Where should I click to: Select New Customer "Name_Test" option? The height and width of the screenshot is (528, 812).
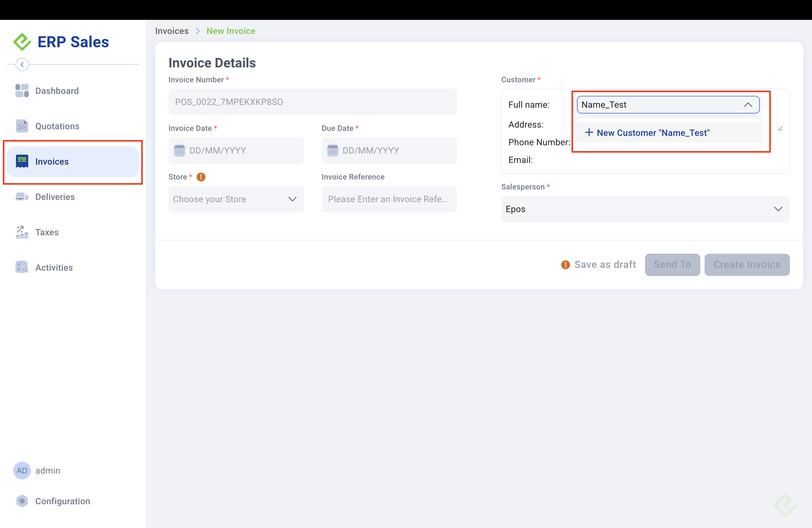(x=668, y=133)
